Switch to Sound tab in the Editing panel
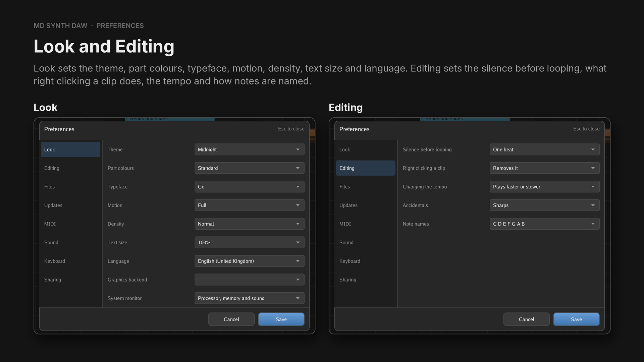Image resolution: width=644 pixels, height=362 pixels. [x=366, y=242]
